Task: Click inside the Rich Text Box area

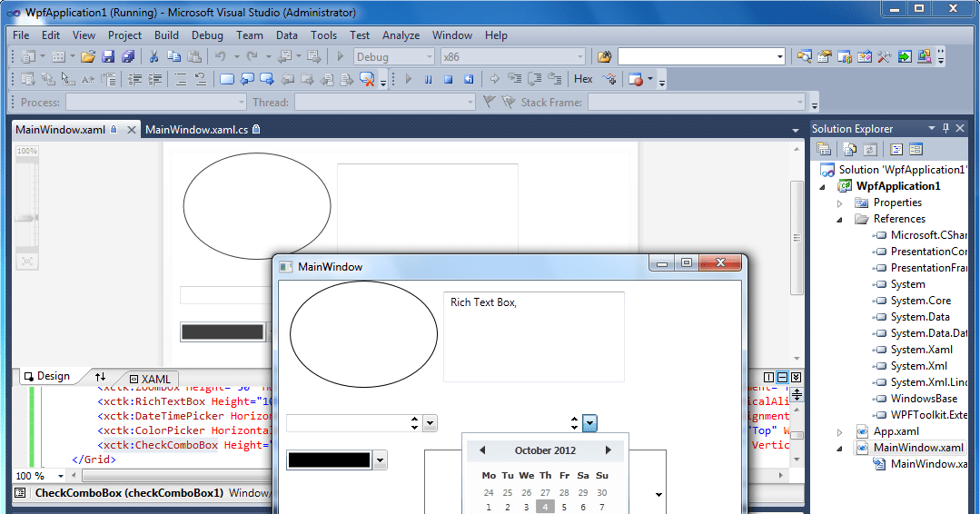Action: click(533, 341)
